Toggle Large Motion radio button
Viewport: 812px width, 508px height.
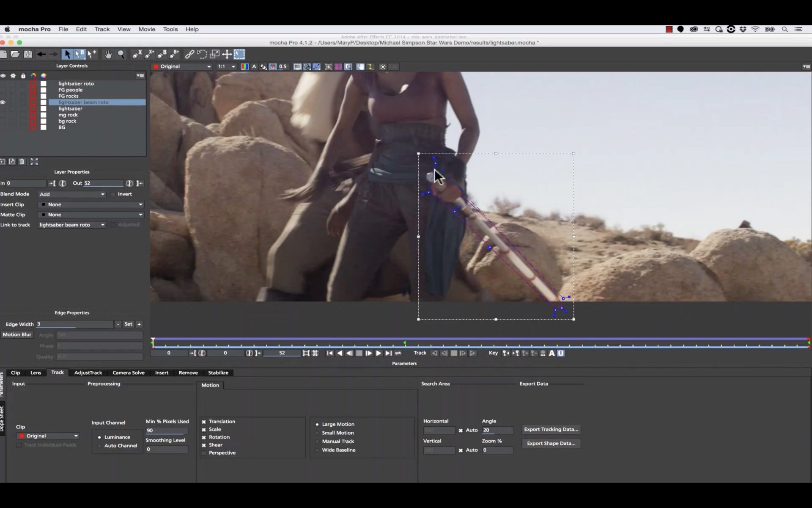[317, 424]
